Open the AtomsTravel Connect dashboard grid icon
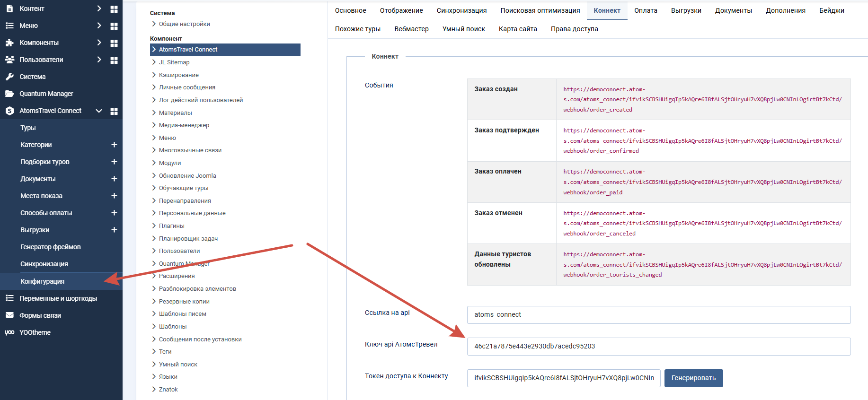 point(114,111)
